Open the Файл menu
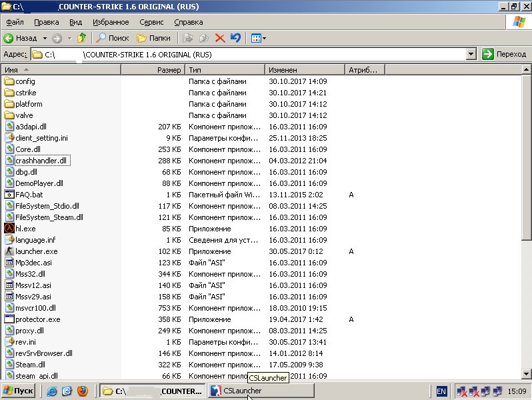 click(x=15, y=22)
